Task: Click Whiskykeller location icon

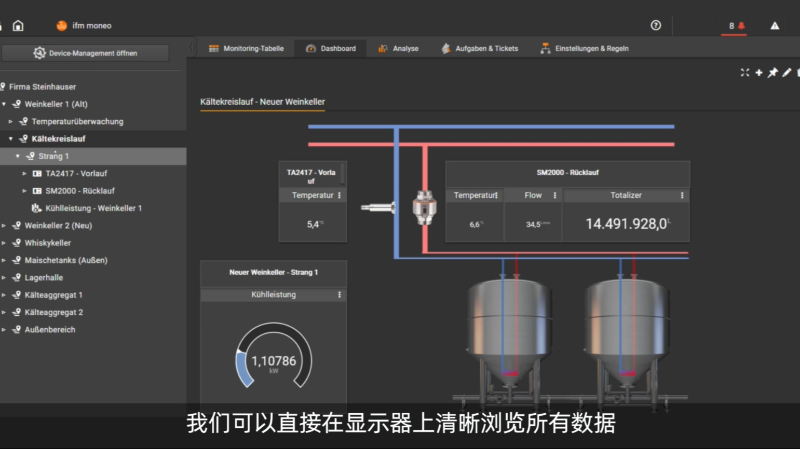Action: [16, 243]
